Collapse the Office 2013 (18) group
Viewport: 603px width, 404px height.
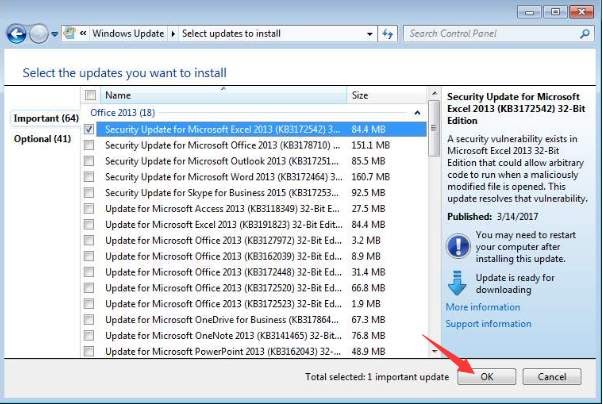[417, 113]
